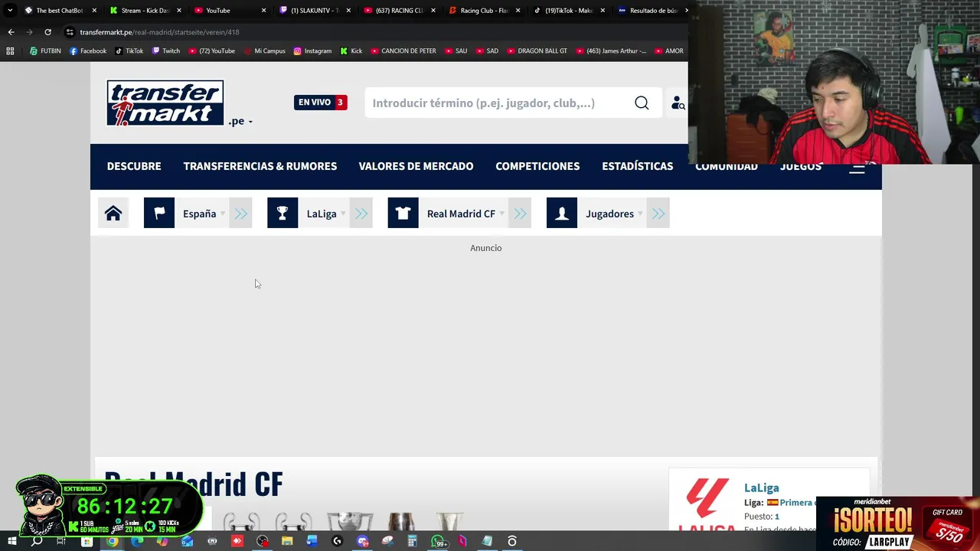Open the hamburger menu icon
Screen dimensions: 980x551
coord(857,169)
